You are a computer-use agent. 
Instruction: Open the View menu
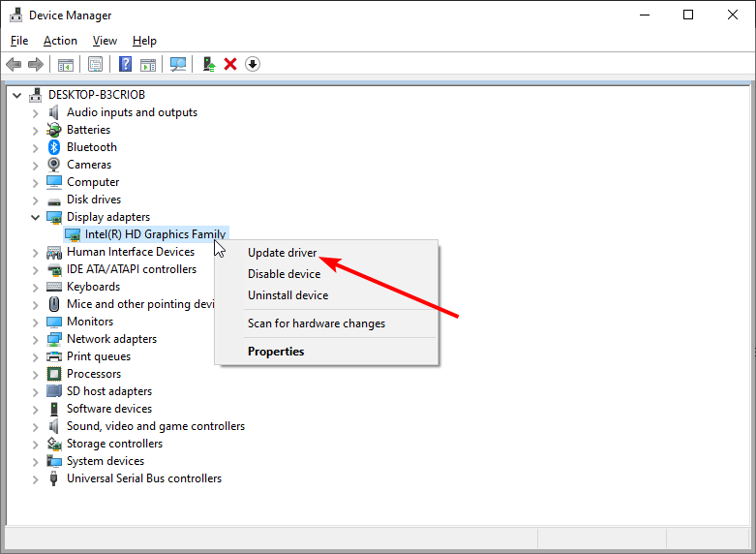pos(105,41)
